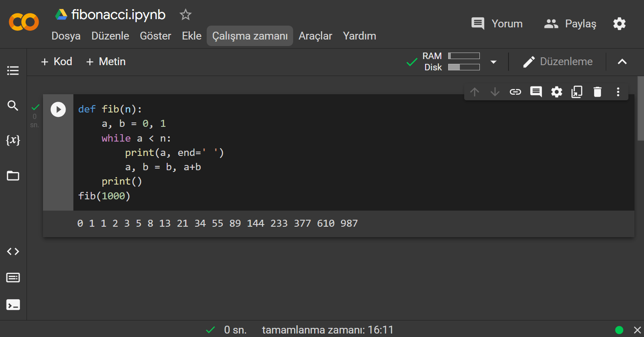Open more cell actions menu
The image size is (644, 337).
[x=618, y=92]
